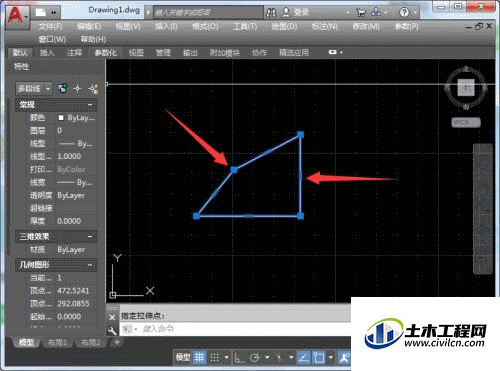Open the 文件(F) menu
This screenshot has width=500, height=371.
tap(50, 27)
